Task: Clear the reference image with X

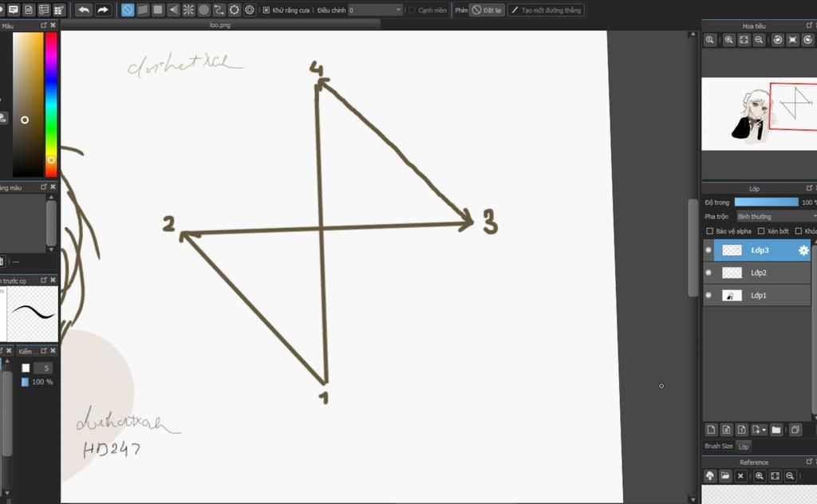Action: [x=740, y=476]
